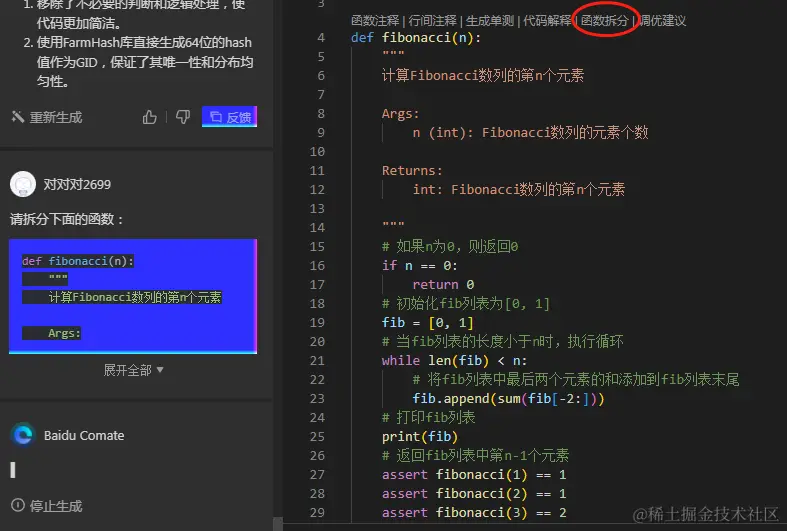Click the '# 打印fib列表' comment line

(x=429, y=418)
